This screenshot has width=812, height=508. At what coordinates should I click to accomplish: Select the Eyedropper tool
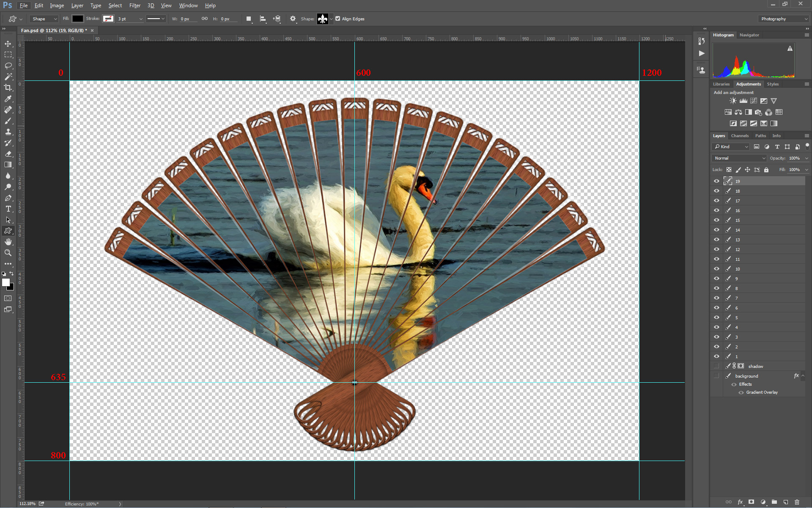tap(8, 99)
